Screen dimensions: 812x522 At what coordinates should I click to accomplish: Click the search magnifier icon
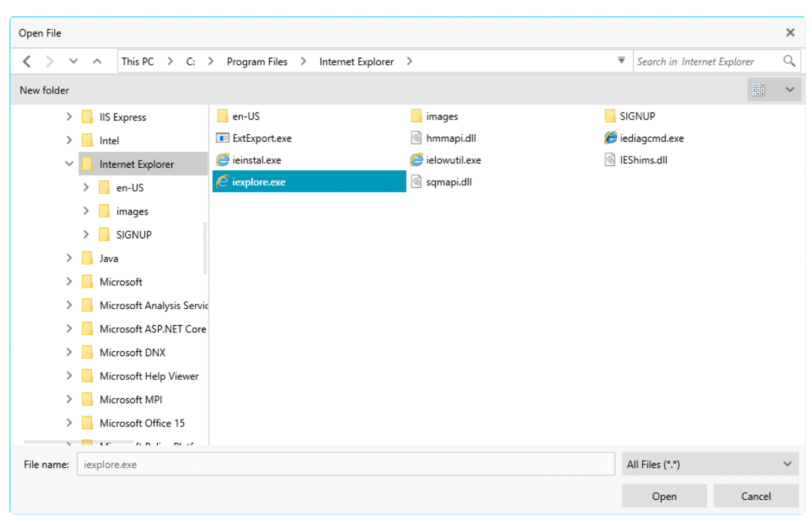pyautogui.click(x=789, y=62)
